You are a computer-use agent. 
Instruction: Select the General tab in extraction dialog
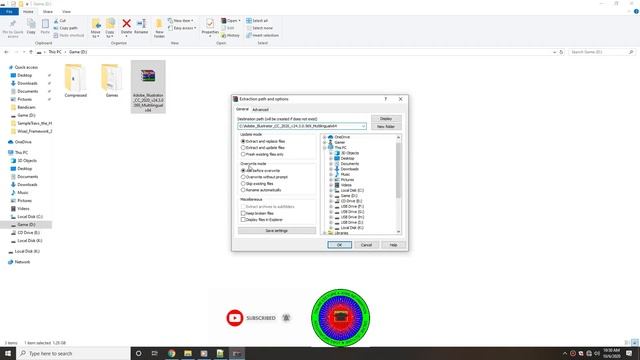[x=242, y=109]
